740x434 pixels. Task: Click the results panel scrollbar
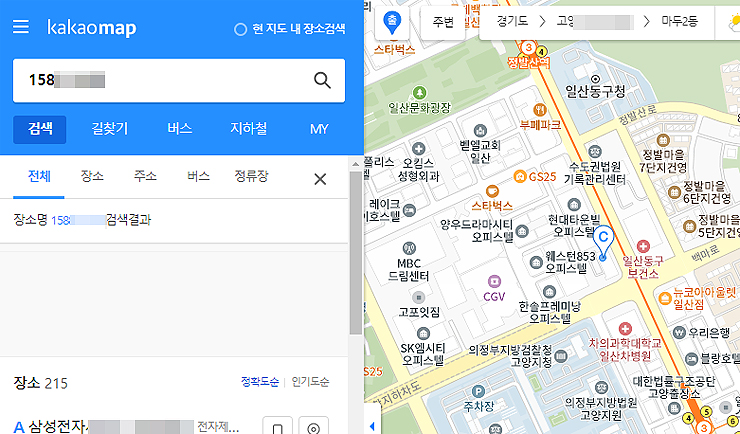356,252
